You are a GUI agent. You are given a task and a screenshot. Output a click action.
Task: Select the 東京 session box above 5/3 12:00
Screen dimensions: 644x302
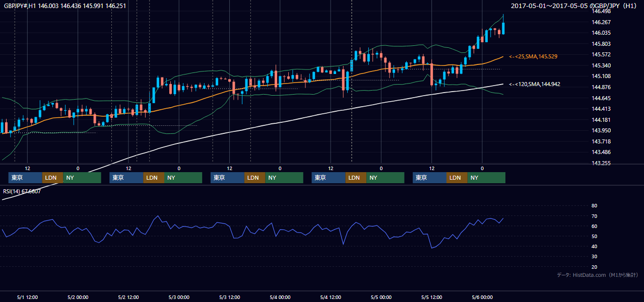[227, 178]
